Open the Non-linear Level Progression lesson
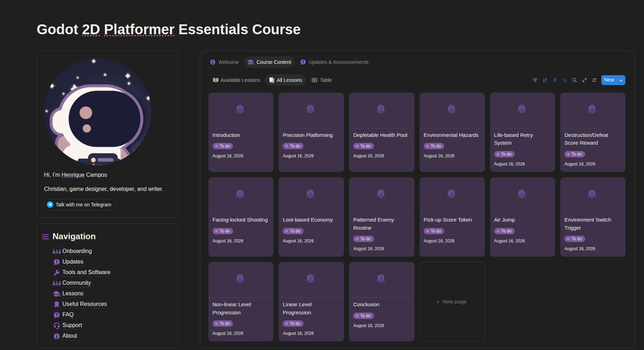644x350 pixels. click(x=241, y=302)
